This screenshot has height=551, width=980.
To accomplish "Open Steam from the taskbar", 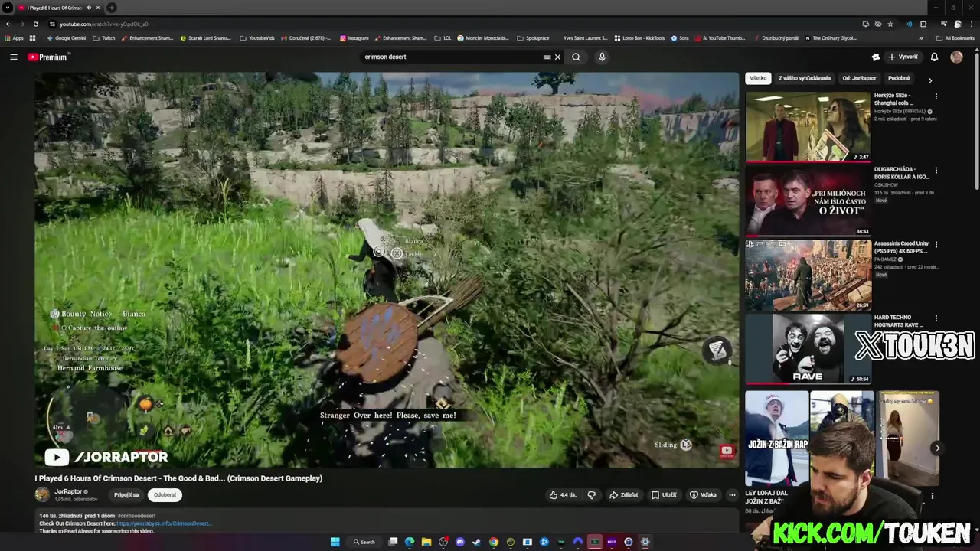I will point(476,542).
